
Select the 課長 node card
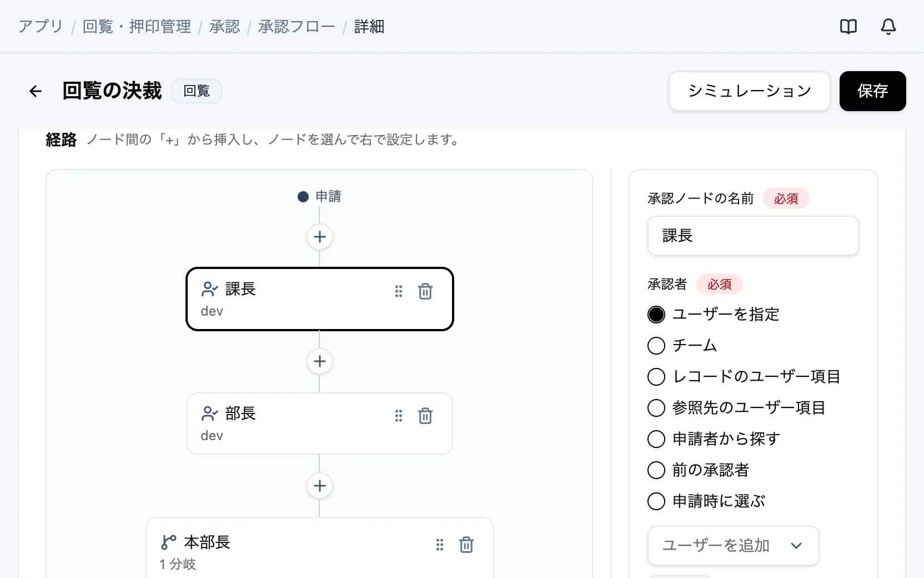click(x=320, y=299)
